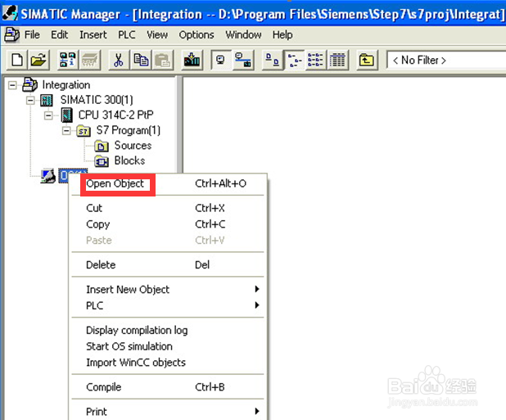Collapse the Integration project node

[x=12, y=85]
